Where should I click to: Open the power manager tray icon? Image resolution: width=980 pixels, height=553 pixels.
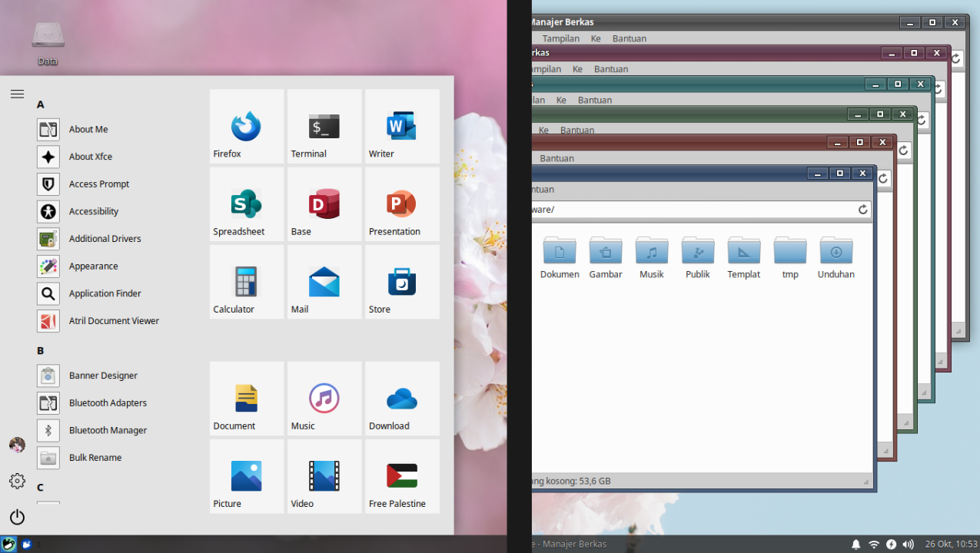891,544
